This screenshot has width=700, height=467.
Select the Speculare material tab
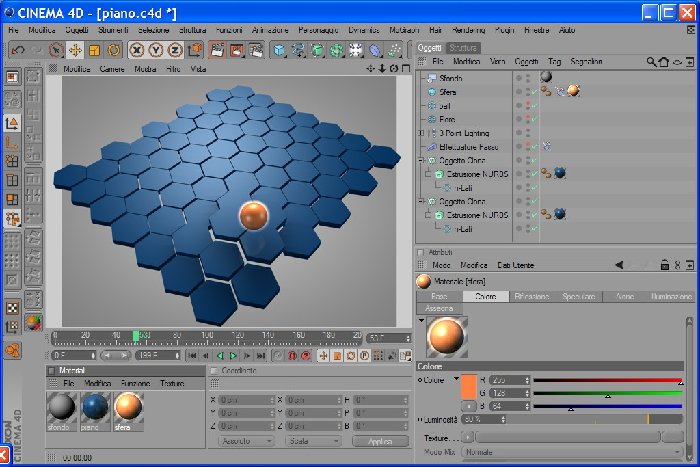(x=579, y=296)
